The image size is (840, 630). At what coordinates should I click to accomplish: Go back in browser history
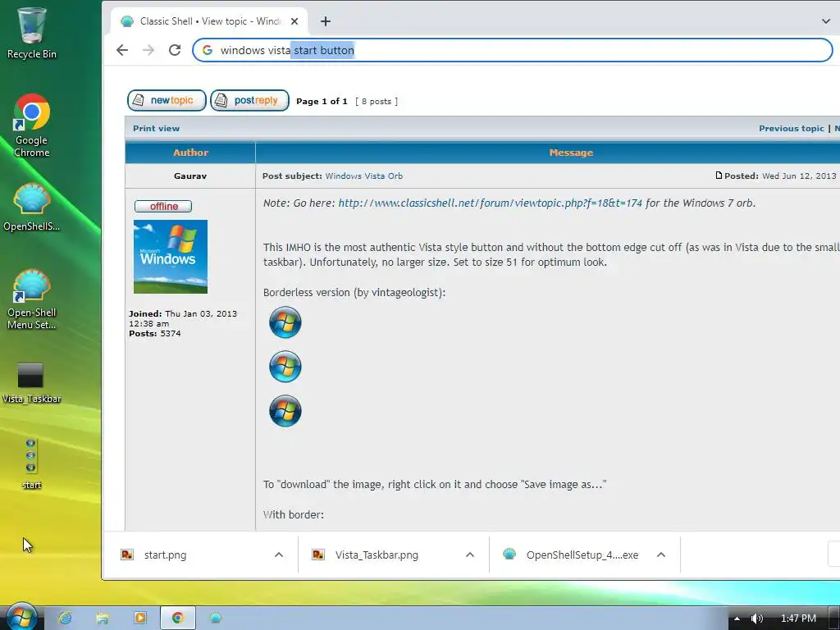(122, 50)
